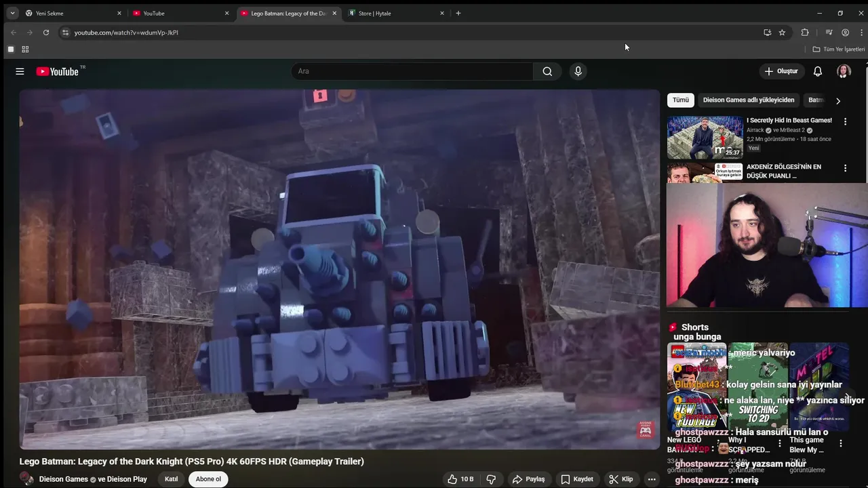Close the Yeni Sekme tab

[x=119, y=13]
